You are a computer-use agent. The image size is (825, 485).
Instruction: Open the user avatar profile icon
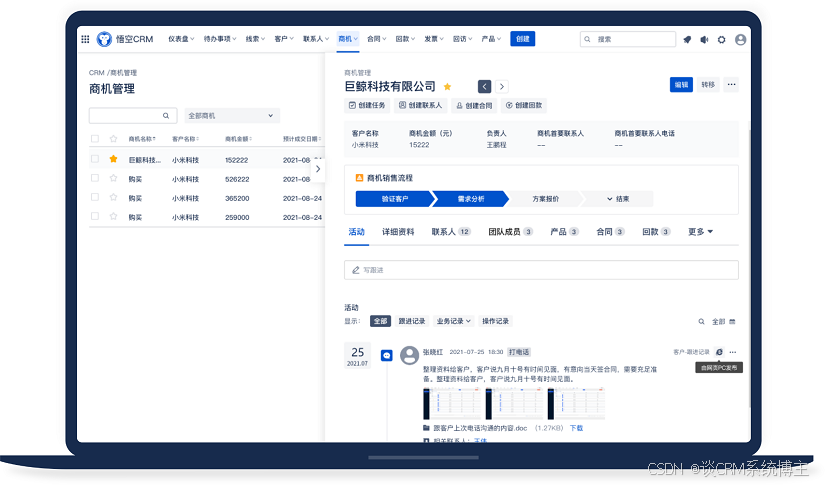click(740, 39)
